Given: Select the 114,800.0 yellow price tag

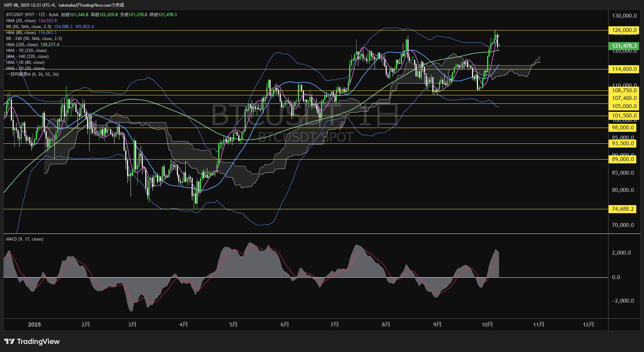Looking at the screenshot, I should point(624,69).
